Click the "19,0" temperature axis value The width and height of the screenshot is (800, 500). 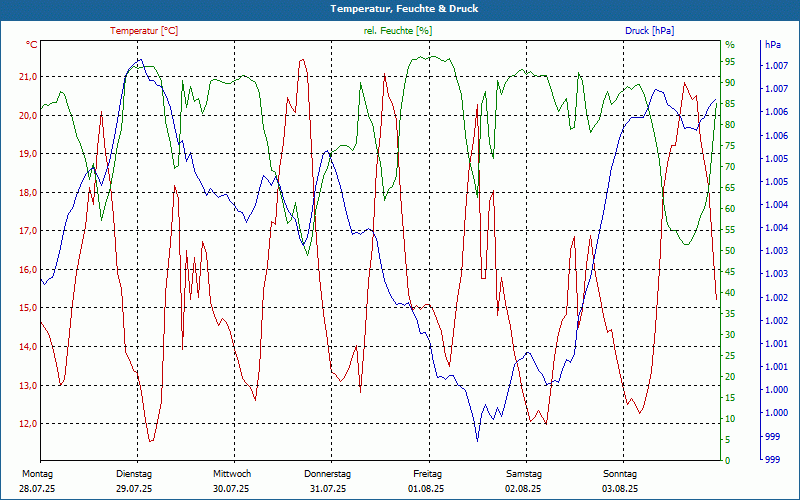(27, 154)
